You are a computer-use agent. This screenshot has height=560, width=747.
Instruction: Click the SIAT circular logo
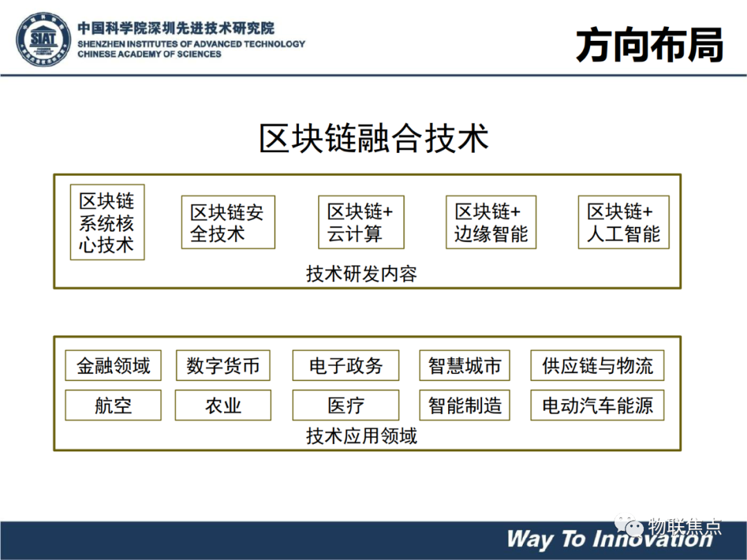(44, 39)
